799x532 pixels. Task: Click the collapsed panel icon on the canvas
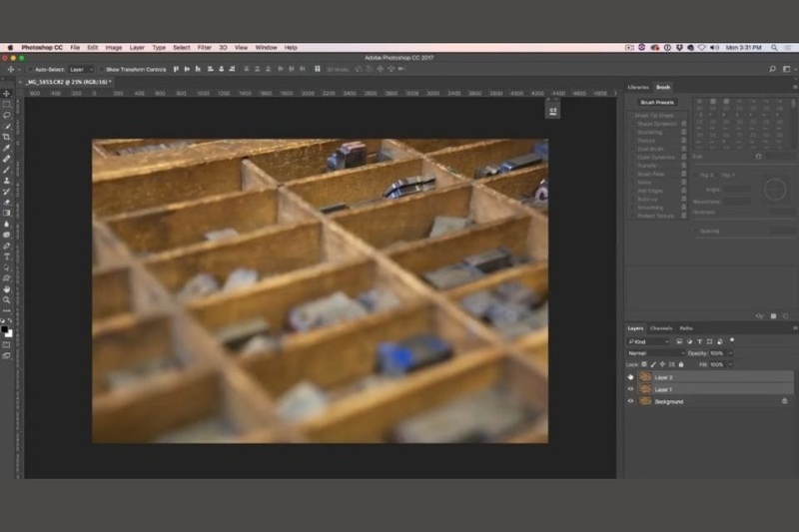click(553, 111)
